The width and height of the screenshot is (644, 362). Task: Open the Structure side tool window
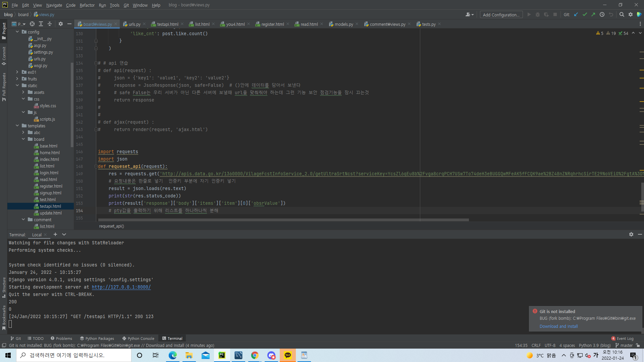tap(4, 287)
